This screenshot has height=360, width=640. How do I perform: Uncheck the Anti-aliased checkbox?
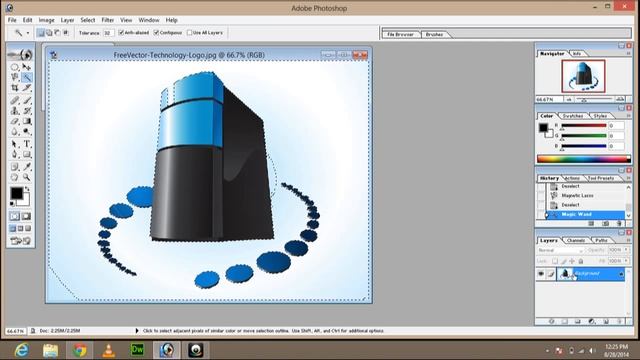(x=121, y=32)
